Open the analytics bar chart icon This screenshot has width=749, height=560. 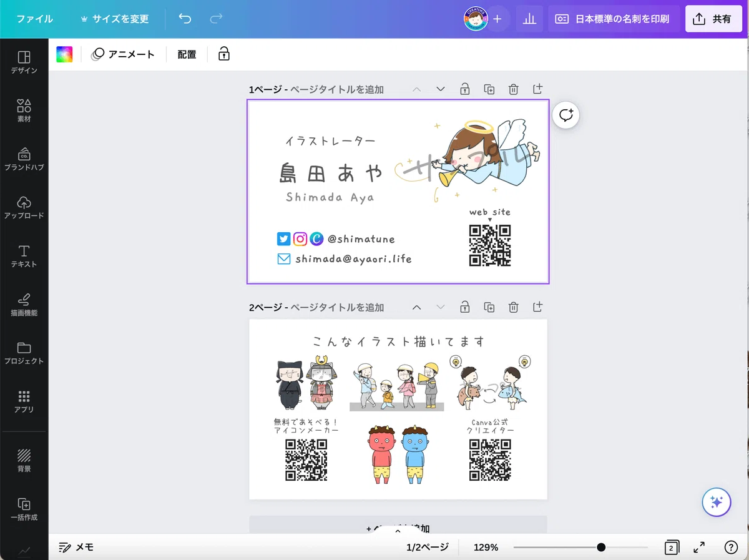tap(530, 19)
